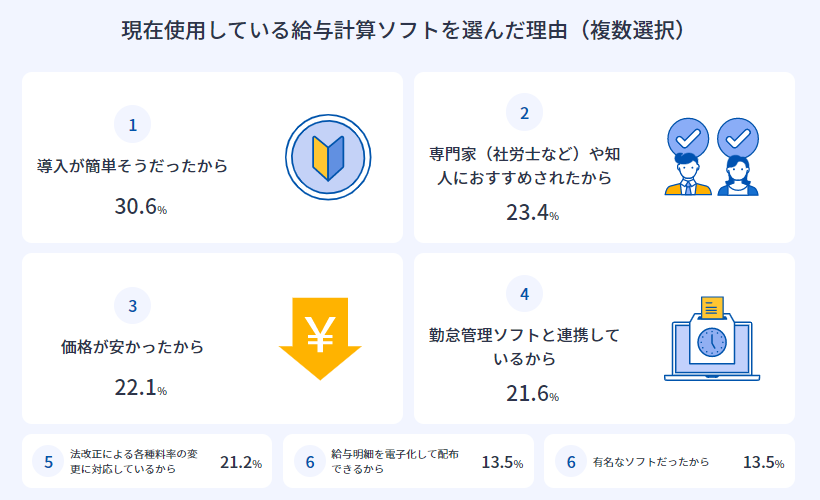820x500 pixels.
Task: Click the rank 6 badge beside 給与明細
Action: click(x=310, y=462)
